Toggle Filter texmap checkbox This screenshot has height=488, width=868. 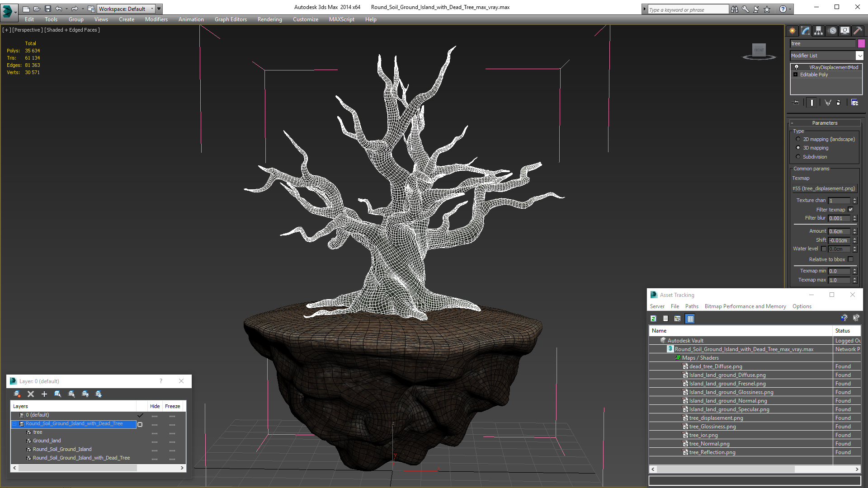[x=850, y=210]
